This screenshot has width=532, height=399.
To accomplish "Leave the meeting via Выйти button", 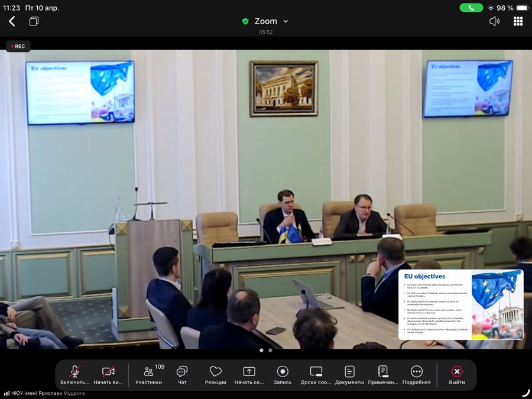I will click(x=457, y=372).
